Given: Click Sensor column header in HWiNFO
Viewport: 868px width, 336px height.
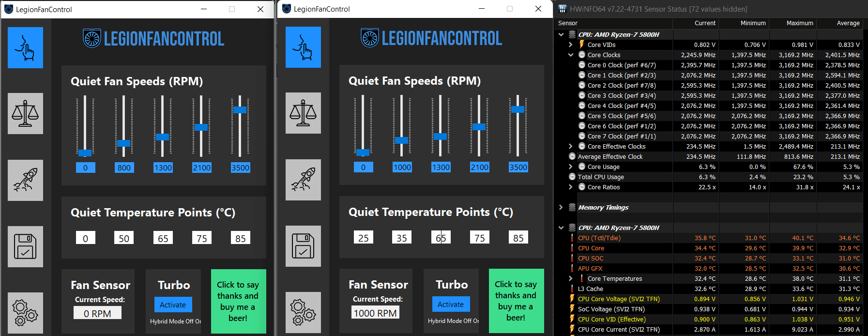Looking at the screenshot, I should coord(613,23).
